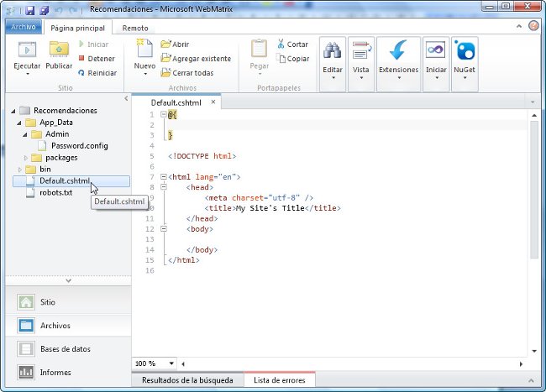Expand the packages folder in tree

25,157
